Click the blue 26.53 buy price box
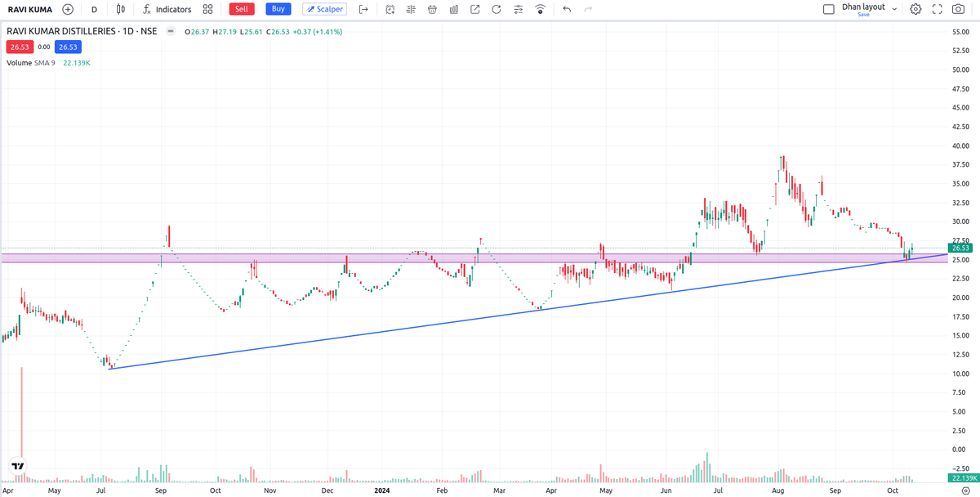The width and height of the screenshot is (980, 497). tap(68, 47)
